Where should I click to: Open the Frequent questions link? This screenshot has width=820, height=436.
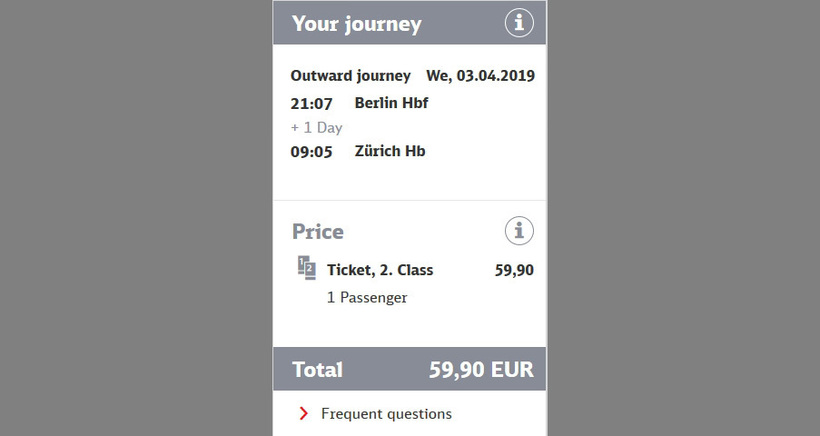tap(386, 414)
